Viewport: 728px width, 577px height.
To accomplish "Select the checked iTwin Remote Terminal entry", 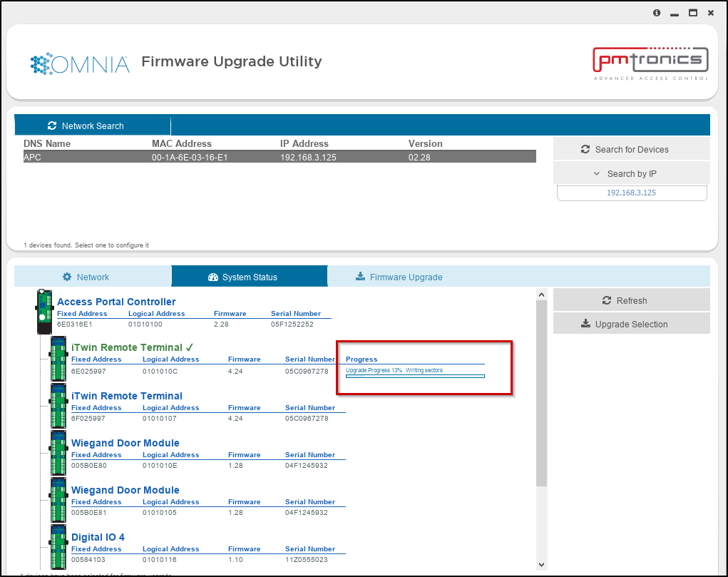I will click(x=132, y=347).
